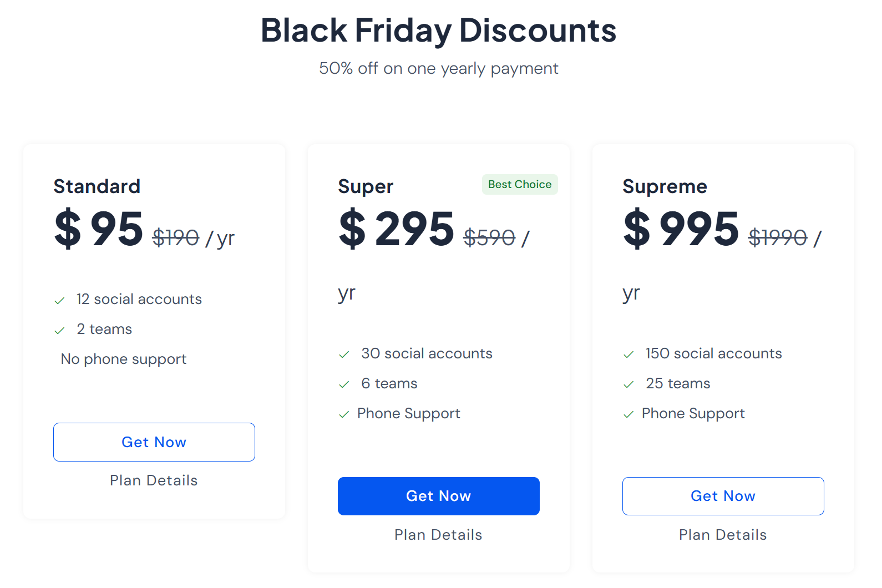882x588 pixels.
Task: Click the Best Choice badge
Action: (520, 184)
